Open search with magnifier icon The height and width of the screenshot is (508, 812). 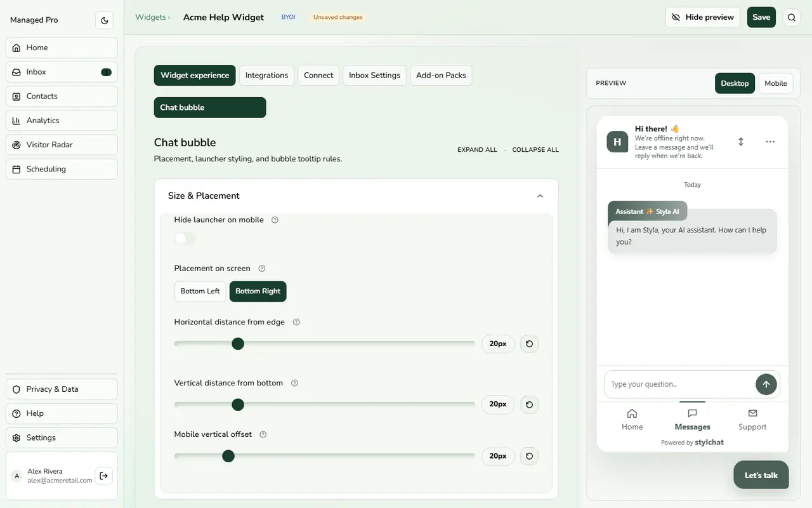click(792, 18)
